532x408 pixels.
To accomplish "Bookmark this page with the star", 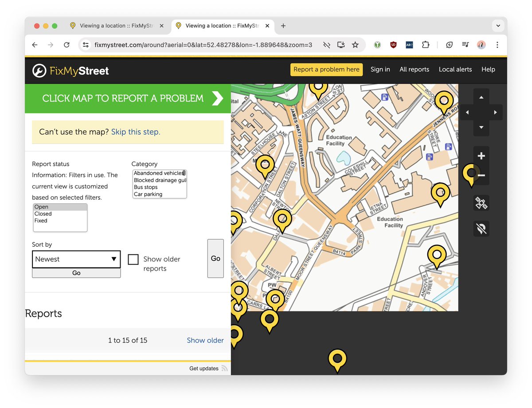I will [355, 45].
